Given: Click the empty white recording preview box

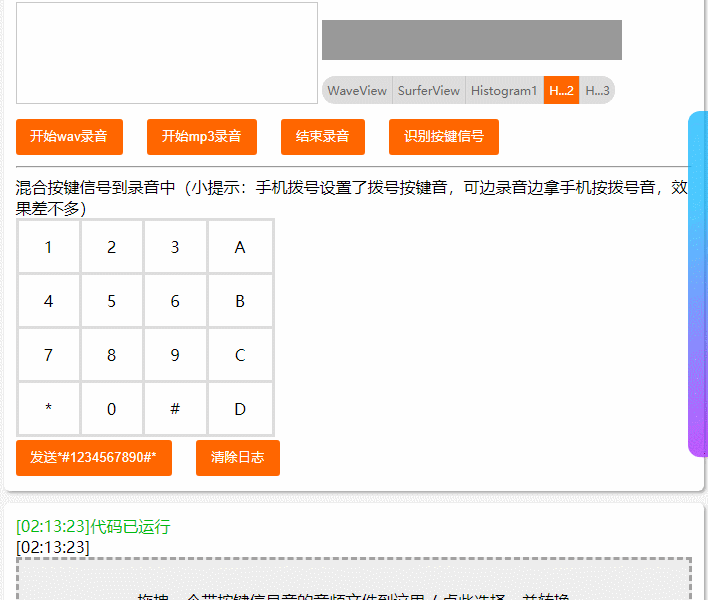Looking at the screenshot, I should click(x=167, y=53).
